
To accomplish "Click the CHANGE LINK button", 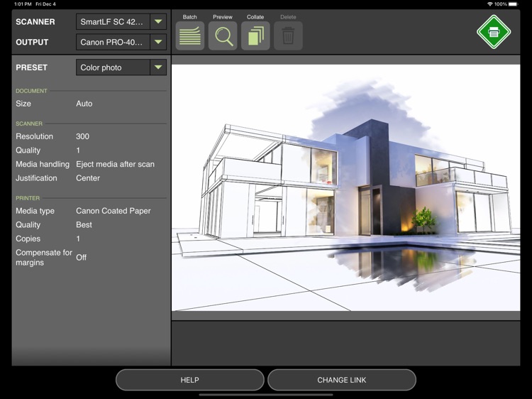I will 342,380.
